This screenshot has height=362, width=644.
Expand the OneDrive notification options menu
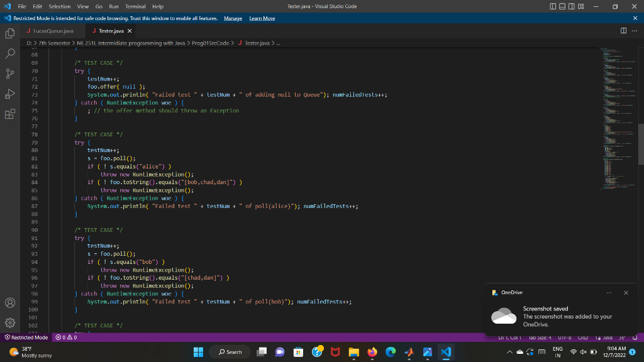(608, 292)
